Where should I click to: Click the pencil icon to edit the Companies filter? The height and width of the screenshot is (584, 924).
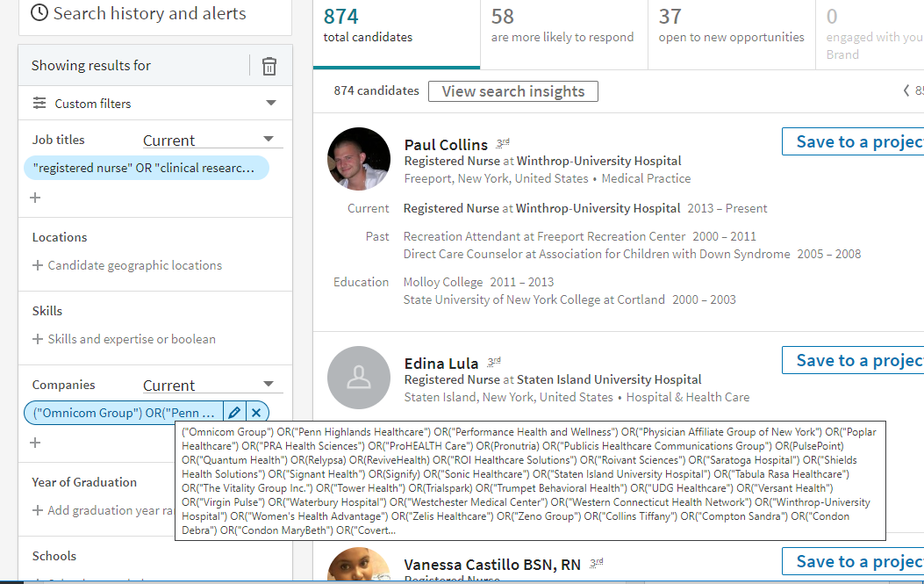[234, 412]
